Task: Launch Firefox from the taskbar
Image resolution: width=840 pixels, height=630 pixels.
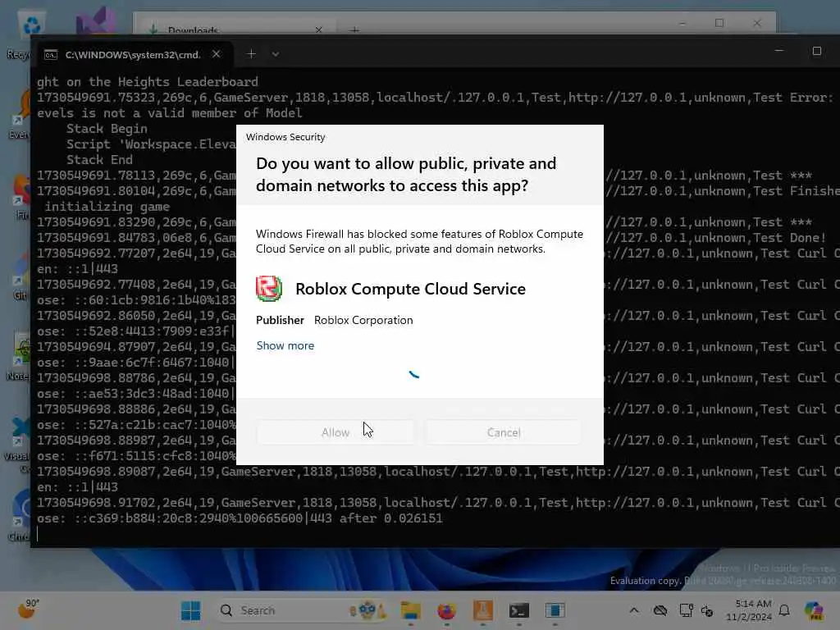Action: [447, 610]
